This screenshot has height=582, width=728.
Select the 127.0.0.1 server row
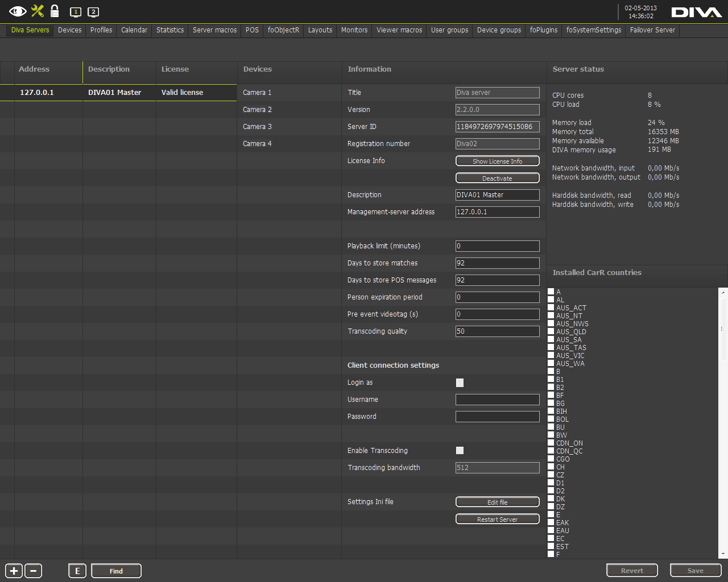point(118,93)
